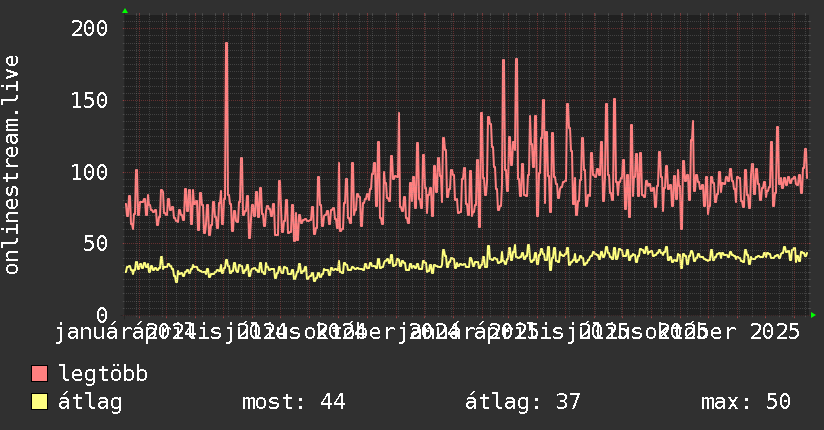Click the 'legtöbb' legend label
Viewport: 824px width, 430px height.
point(103,373)
